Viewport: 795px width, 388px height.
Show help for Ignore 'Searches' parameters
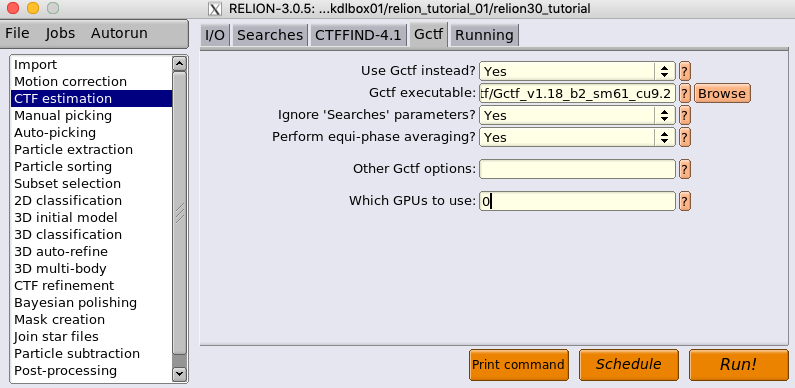684,115
